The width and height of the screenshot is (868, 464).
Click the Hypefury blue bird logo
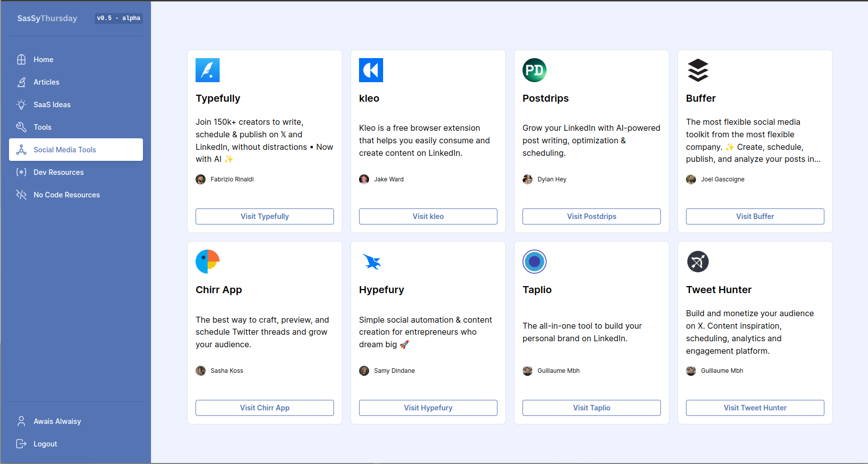tap(371, 262)
